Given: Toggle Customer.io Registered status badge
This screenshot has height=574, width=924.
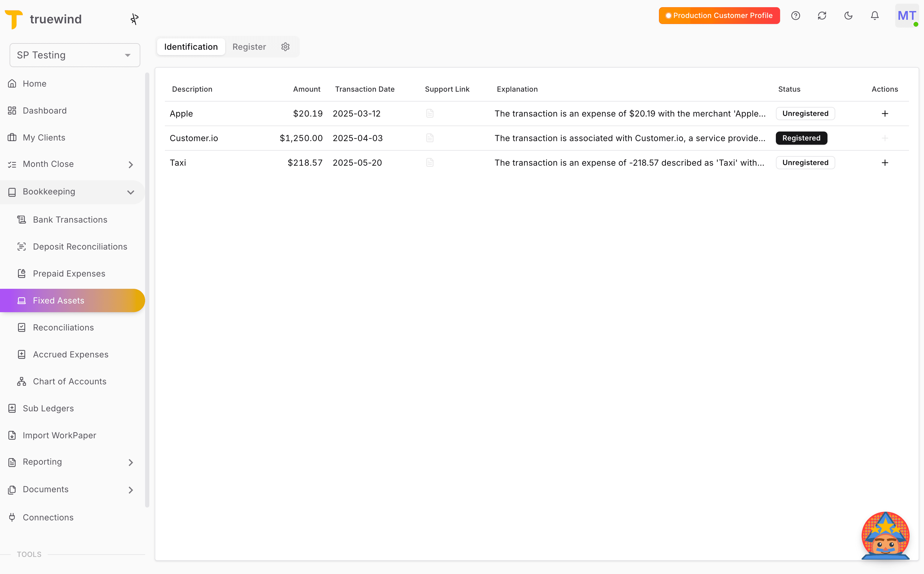Looking at the screenshot, I should [801, 138].
